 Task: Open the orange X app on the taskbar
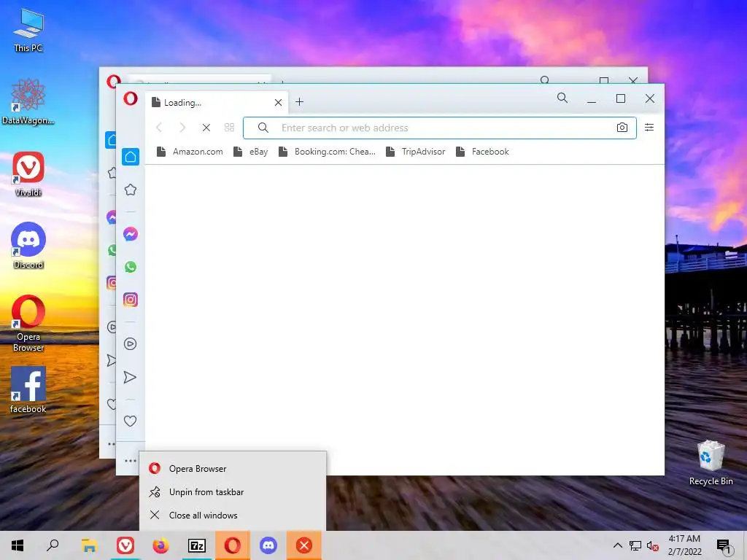[304, 545]
